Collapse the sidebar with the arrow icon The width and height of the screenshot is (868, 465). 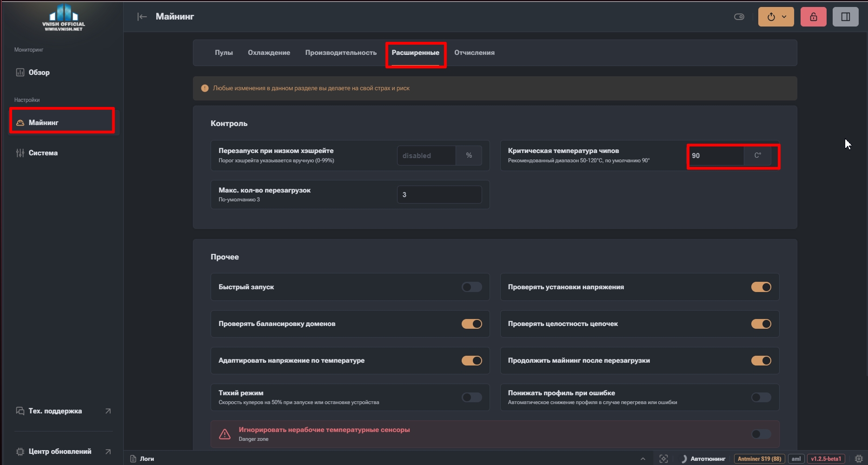coord(142,17)
